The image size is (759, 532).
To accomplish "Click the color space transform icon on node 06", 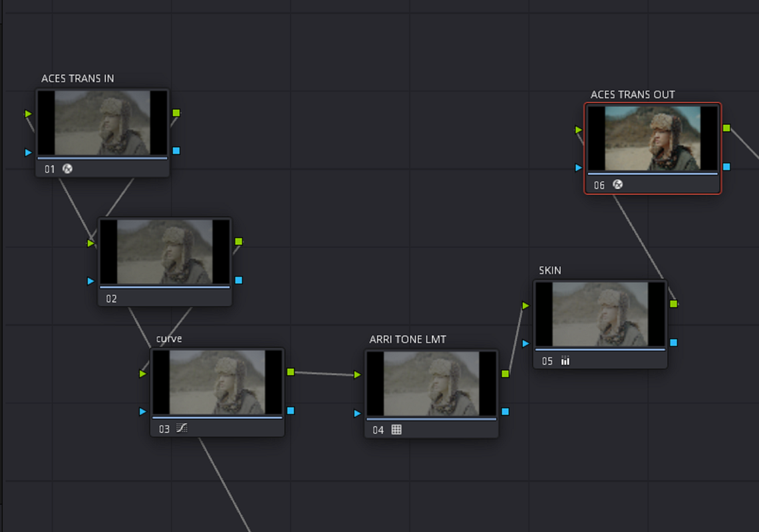I will 618,184.
